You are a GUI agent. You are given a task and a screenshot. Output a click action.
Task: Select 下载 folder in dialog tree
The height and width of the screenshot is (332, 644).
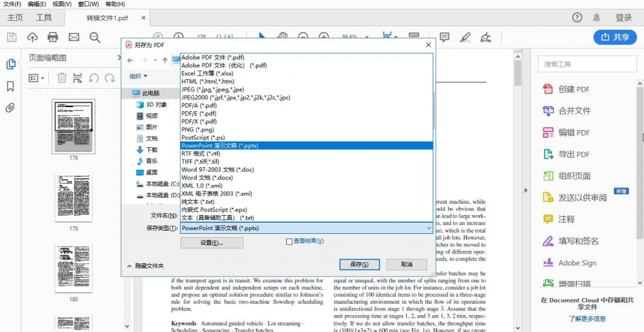point(147,150)
